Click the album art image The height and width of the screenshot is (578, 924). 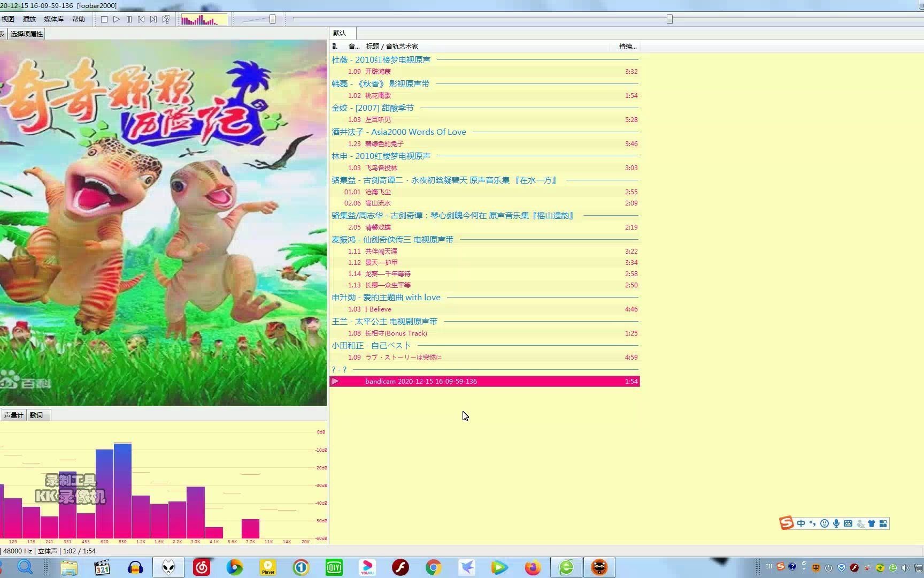163,223
